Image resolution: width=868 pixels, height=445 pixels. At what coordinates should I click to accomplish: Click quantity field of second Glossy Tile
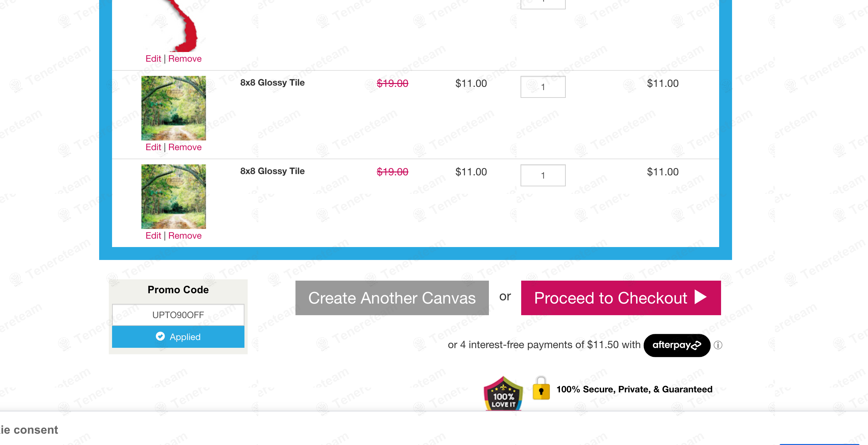[x=543, y=175]
